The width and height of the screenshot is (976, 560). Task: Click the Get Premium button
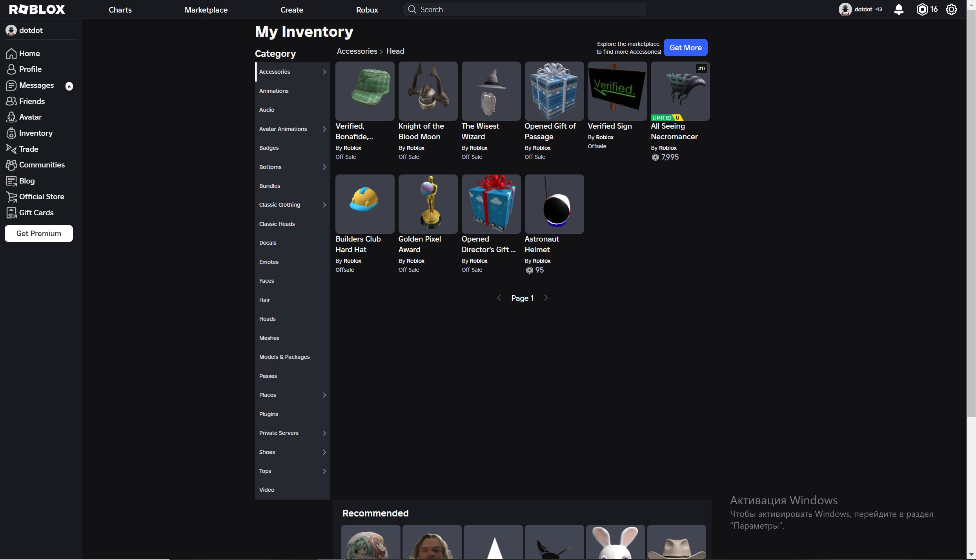(39, 233)
